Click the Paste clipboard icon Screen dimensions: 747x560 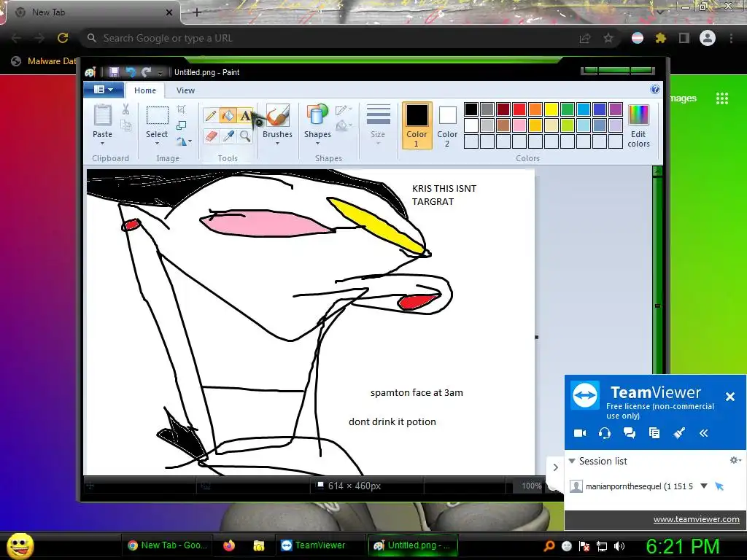click(102, 115)
